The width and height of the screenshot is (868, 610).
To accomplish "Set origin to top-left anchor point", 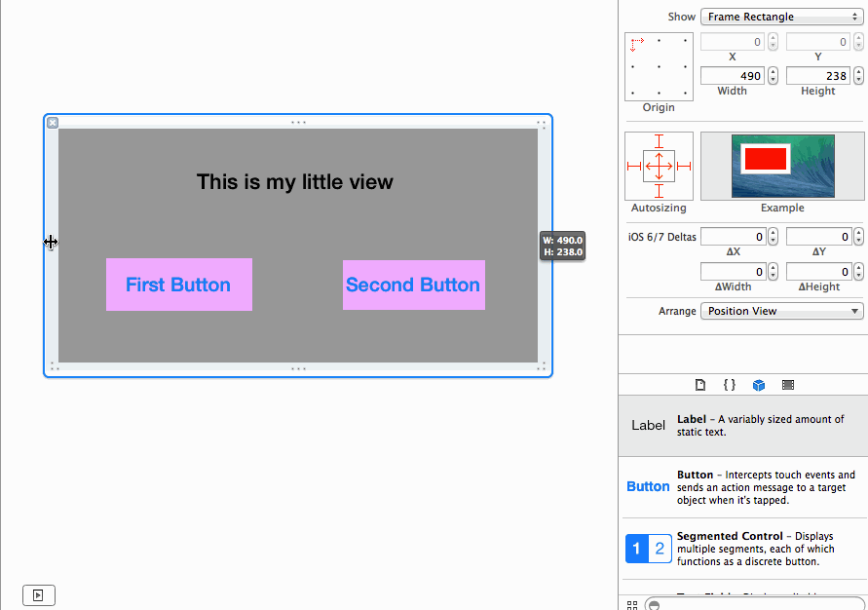I will (634, 43).
